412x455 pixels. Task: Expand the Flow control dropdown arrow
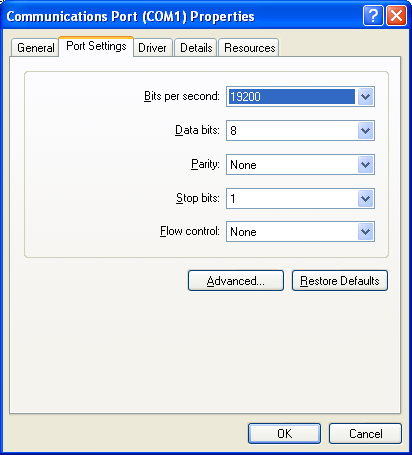pos(365,231)
